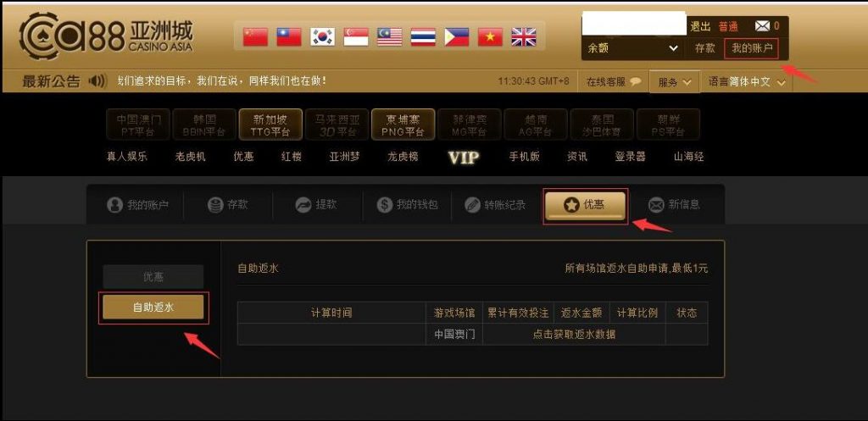This screenshot has width=868, height=421.
Task: Open the 我的钱包 wallet tab
Action: [408, 205]
